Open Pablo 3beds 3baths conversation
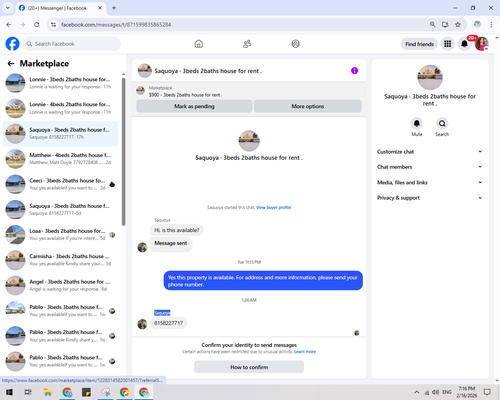 point(60,310)
